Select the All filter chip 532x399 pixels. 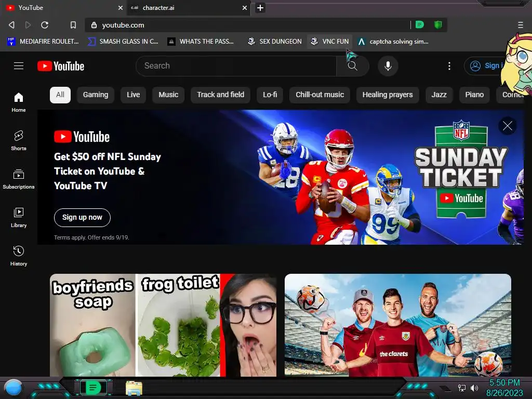point(60,95)
